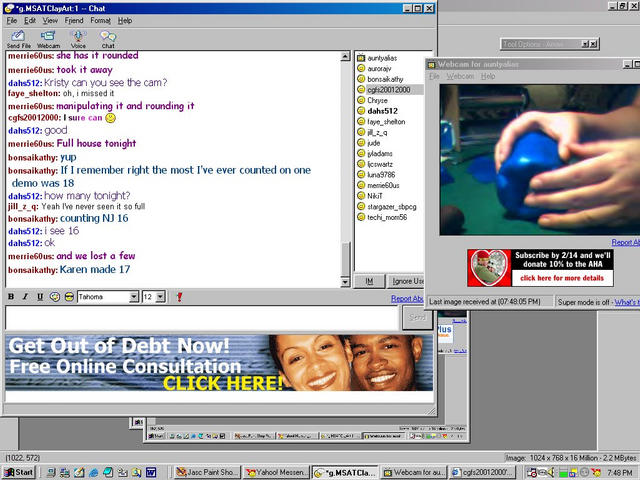This screenshot has width=640, height=480.
Task: Open Webcam menu in the webcam window
Action: point(460,76)
